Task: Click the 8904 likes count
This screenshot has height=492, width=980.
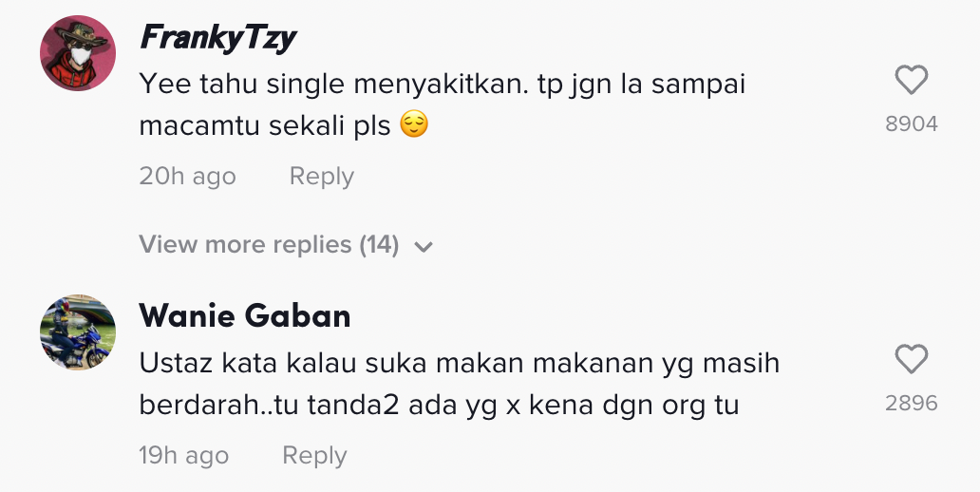Action: tap(912, 124)
